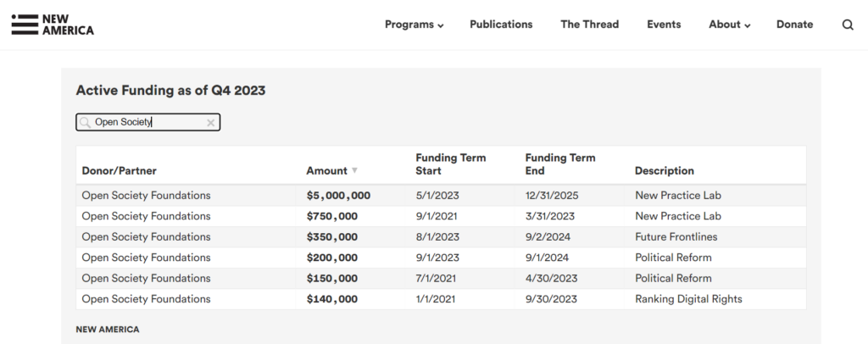This screenshot has height=344, width=868.
Task: Click the New America logo
Action: (x=53, y=25)
